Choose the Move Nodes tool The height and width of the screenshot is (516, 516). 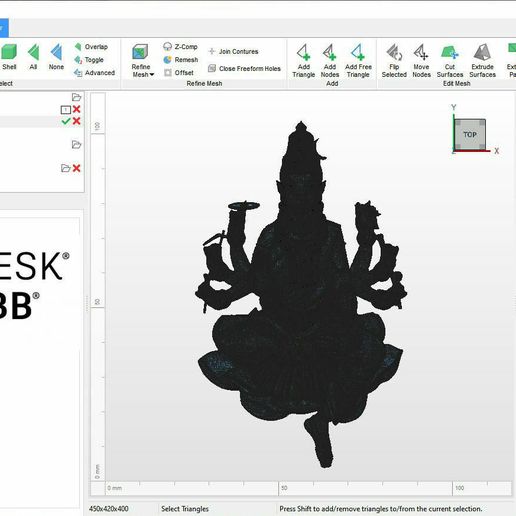[421, 61]
